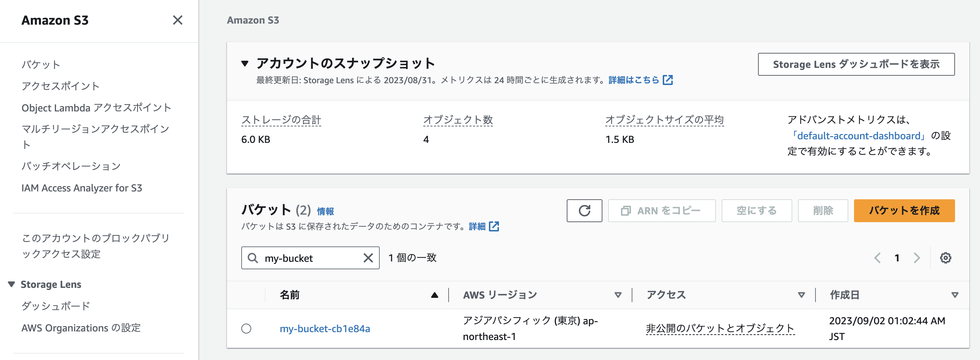Image resolution: width=980 pixels, height=360 pixels.
Task: Click the copy icon in ARN button
Action: coord(626,210)
